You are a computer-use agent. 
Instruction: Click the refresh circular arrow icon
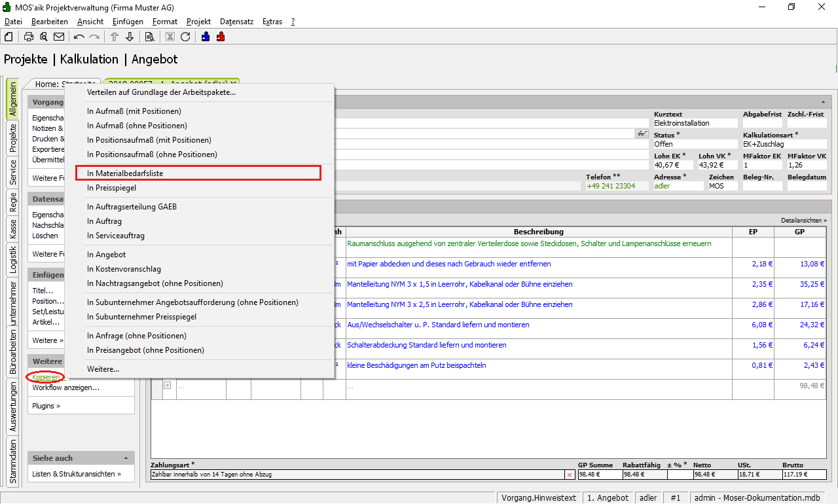click(185, 37)
